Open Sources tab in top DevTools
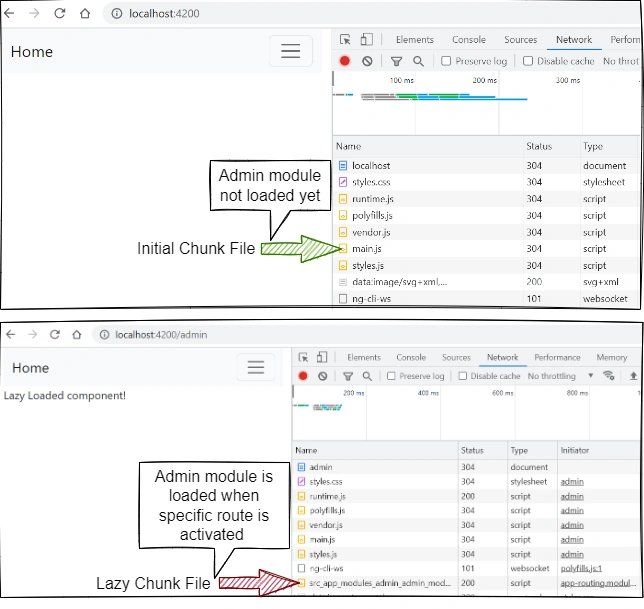This screenshot has width=644, height=609. 520,40
